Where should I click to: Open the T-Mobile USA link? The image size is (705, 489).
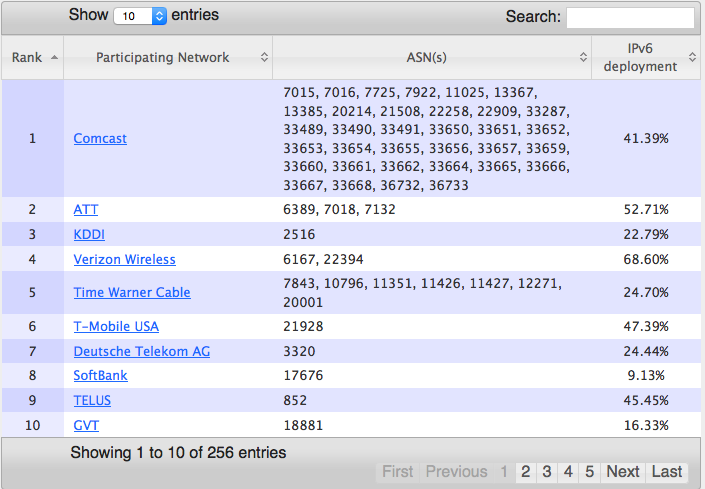116,326
